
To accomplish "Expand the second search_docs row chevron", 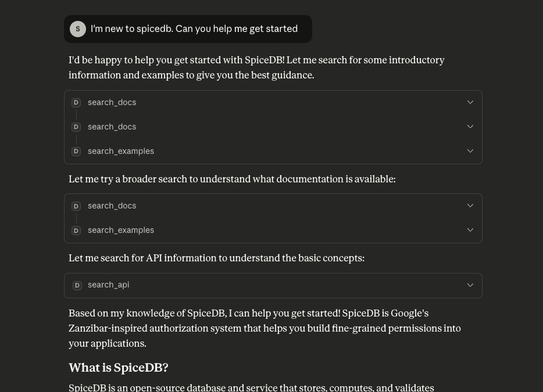I will pyautogui.click(x=470, y=127).
